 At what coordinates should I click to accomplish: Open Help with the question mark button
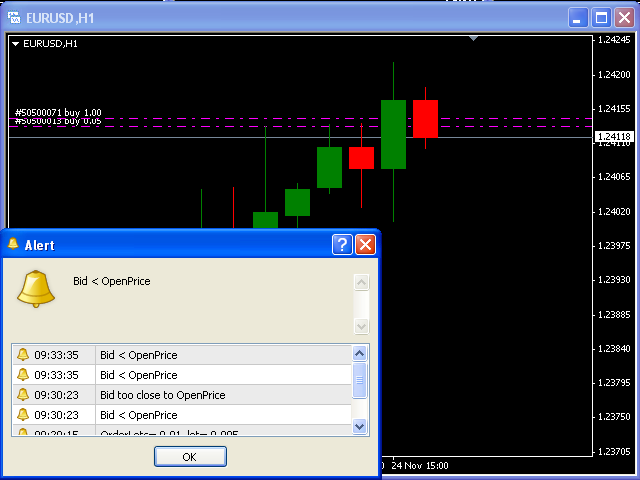click(342, 245)
